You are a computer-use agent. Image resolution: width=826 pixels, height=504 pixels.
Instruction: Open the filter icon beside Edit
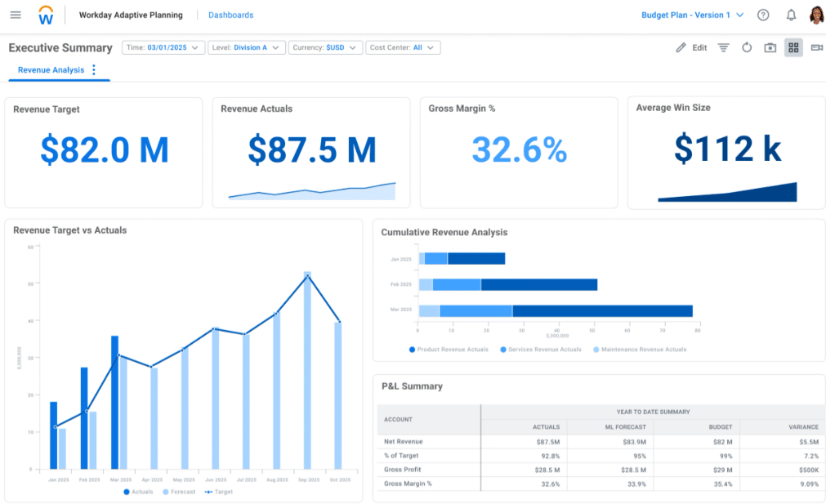723,47
